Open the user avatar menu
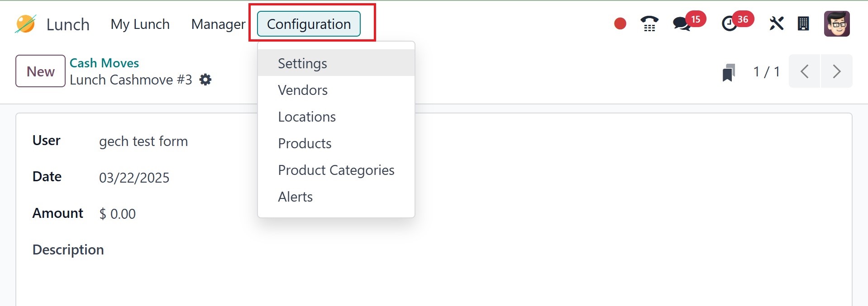 837,24
